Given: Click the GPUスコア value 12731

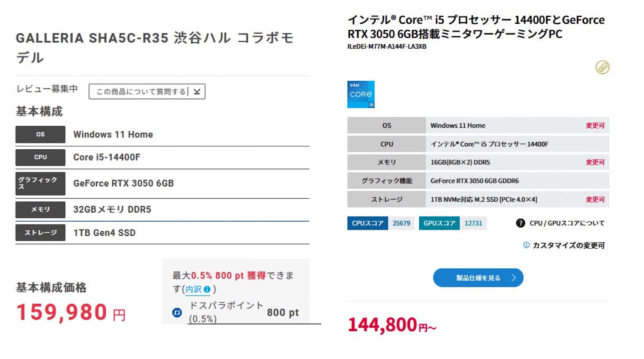Looking at the screenshot, I should point(473,223).
